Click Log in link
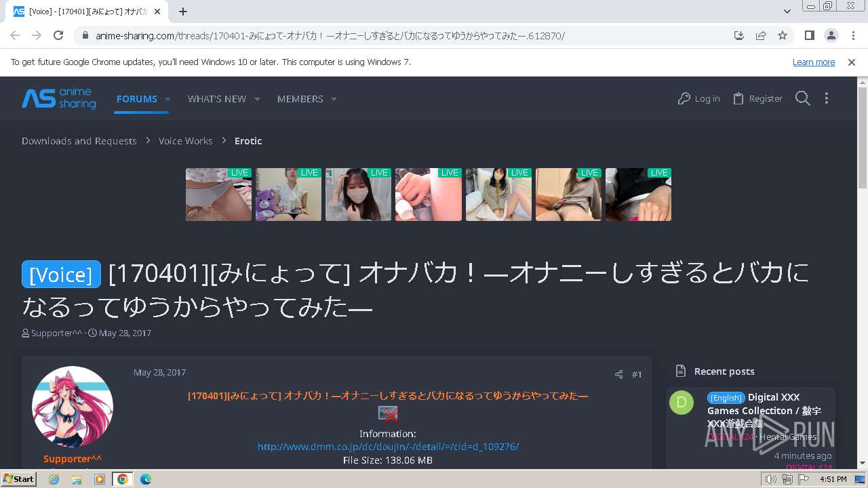This screenshot has height=488, width=868. pos(699,98)
